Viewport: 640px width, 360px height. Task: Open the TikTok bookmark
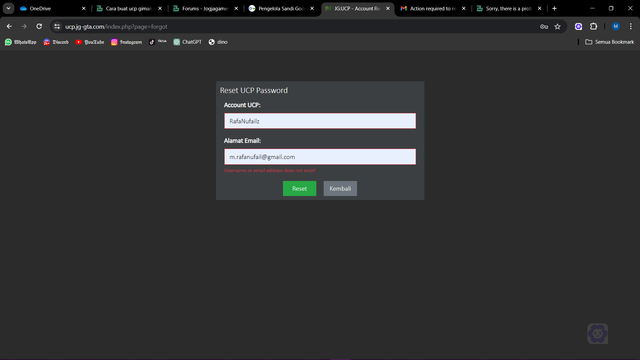click(158, 42)
